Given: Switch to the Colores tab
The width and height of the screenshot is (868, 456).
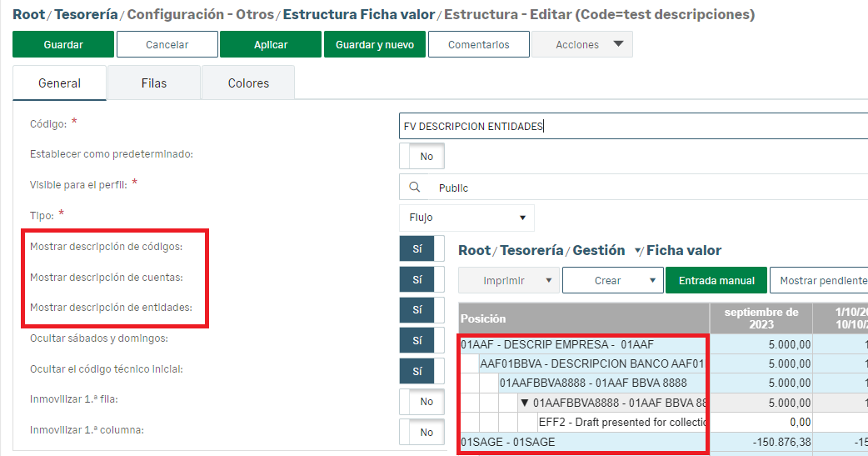Looking at the screenshot, I should click(x=248, y=83).
